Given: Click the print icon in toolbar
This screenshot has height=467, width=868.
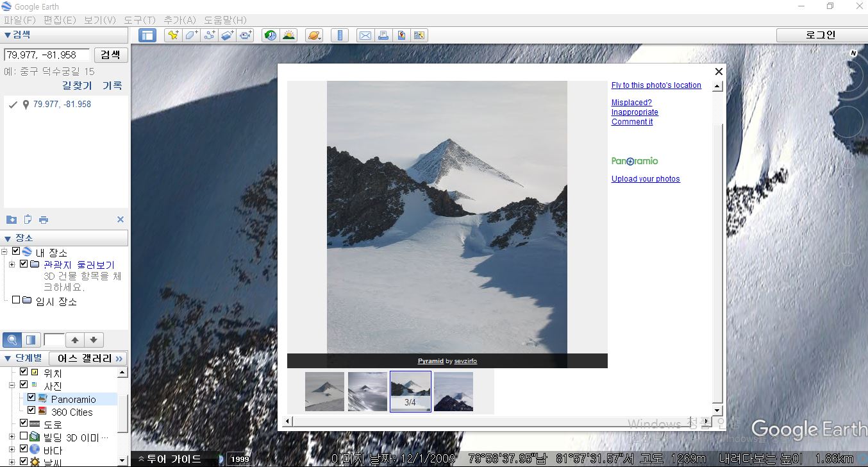Looking at the screenshot, I should (383, 35).
